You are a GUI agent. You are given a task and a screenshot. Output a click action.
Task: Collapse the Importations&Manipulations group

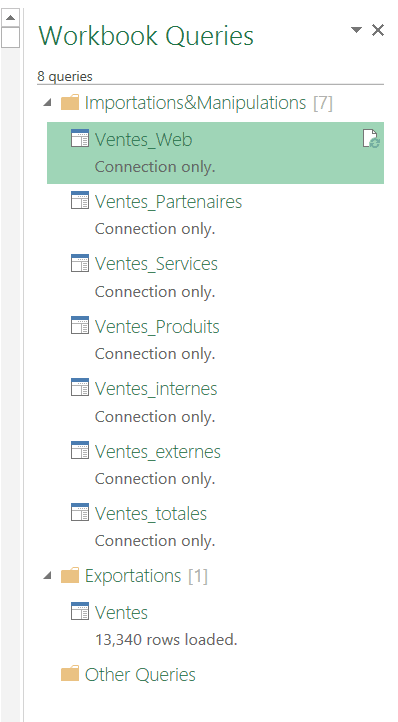point(47,102)
